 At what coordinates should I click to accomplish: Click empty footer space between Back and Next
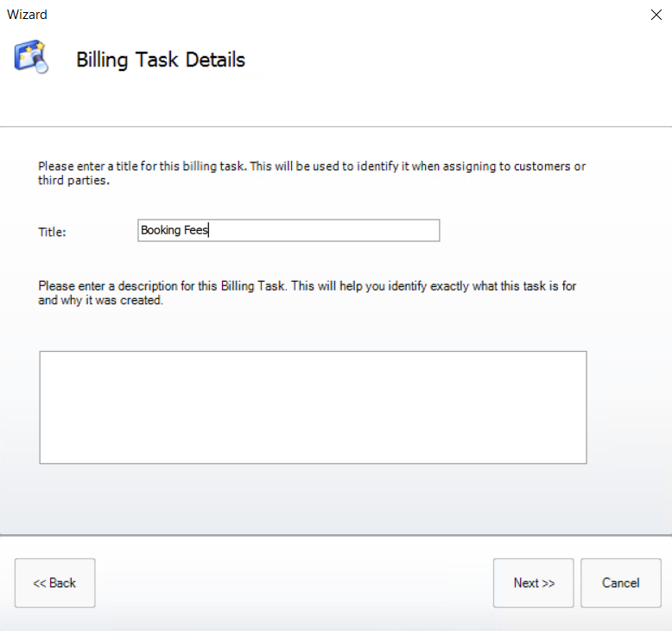294,583
